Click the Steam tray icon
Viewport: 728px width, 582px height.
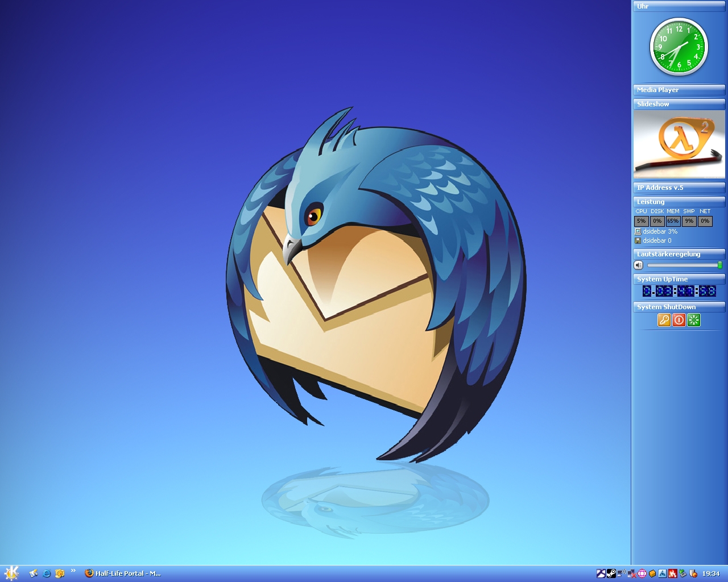(611, 573)
